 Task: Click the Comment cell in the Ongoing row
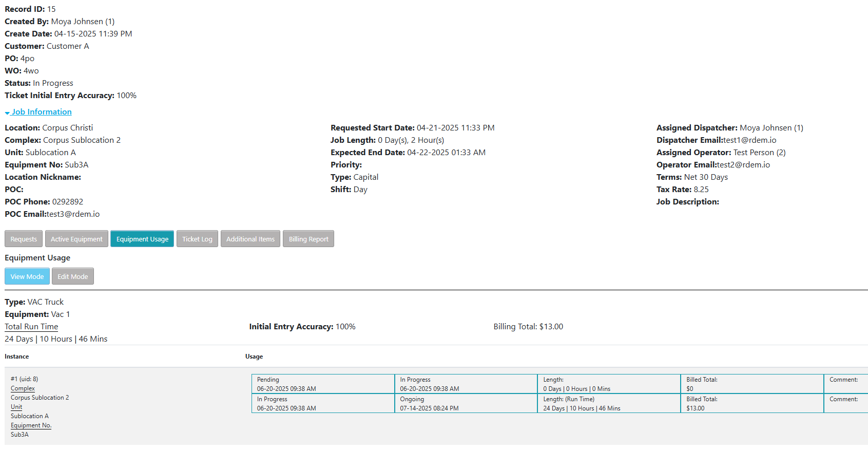(845, 403)
